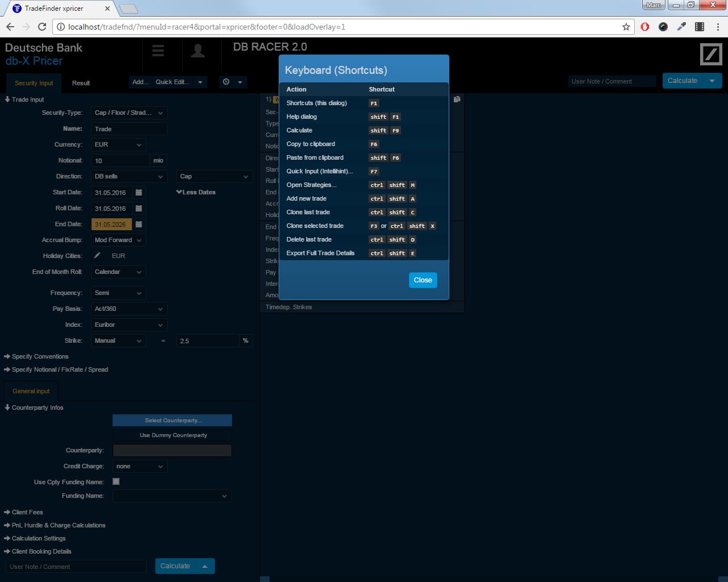The height and width of the screenshot is (582, 728).
Task: Switch to the Result tab
Action: pyautogui.click(x=81, y=83)
